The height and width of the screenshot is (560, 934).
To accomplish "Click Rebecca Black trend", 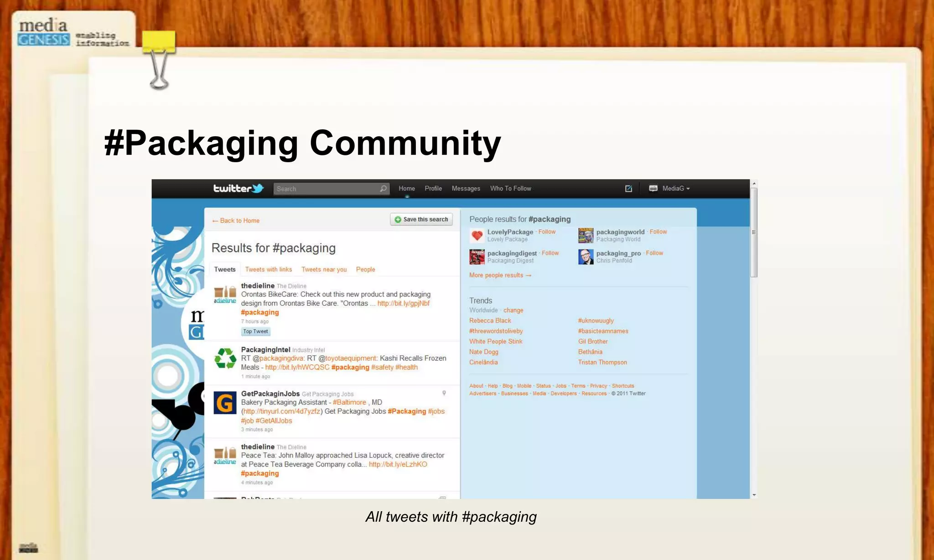I will [490, 321].
